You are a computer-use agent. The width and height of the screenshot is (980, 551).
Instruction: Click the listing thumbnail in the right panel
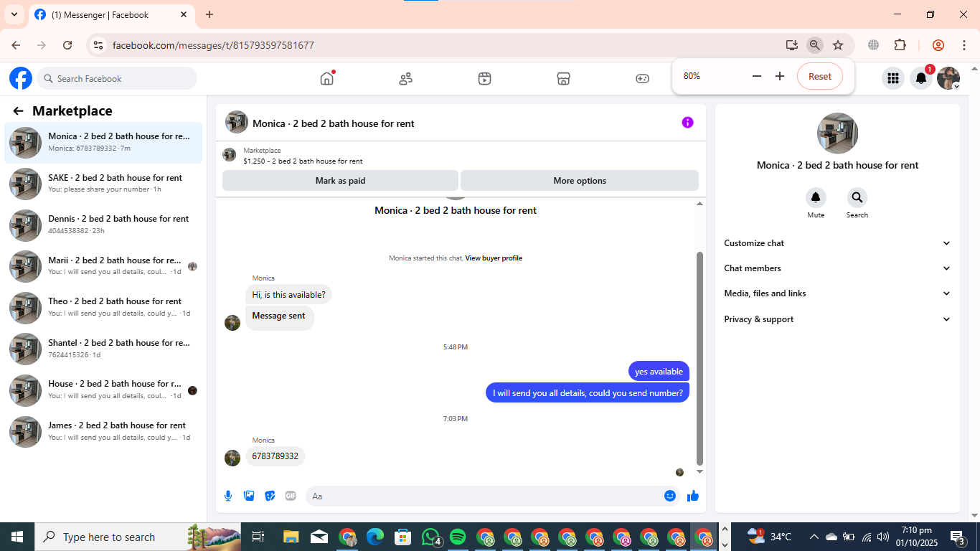tap(837, 133)
